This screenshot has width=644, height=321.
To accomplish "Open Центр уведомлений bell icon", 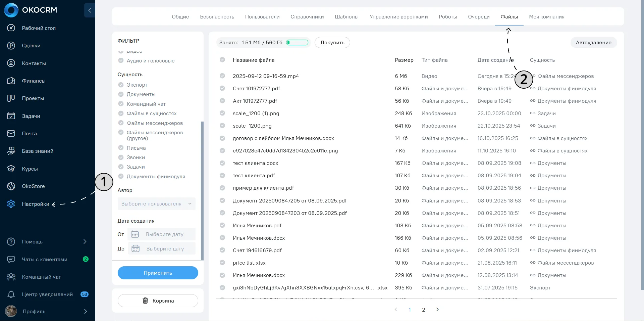I will tap(11, 294).
